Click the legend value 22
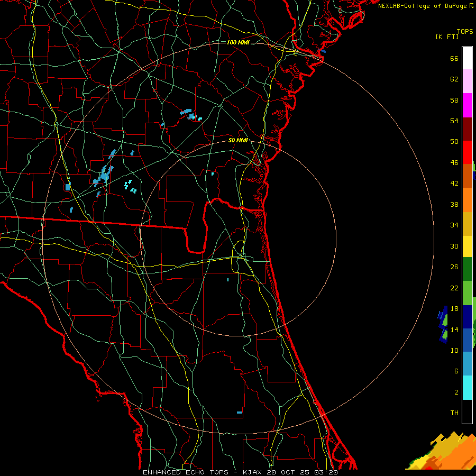Screen dimensions: 476x476 click(454, 288)
